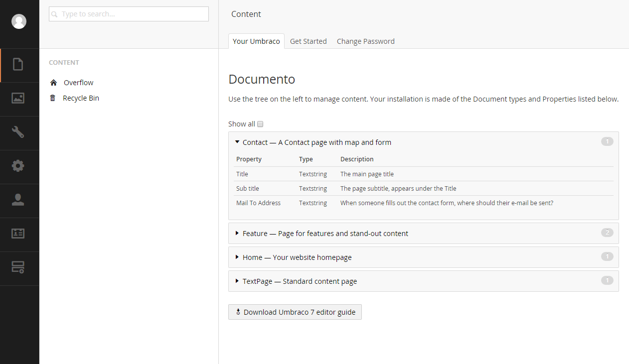Click the Documento heading

click(262, 79)
